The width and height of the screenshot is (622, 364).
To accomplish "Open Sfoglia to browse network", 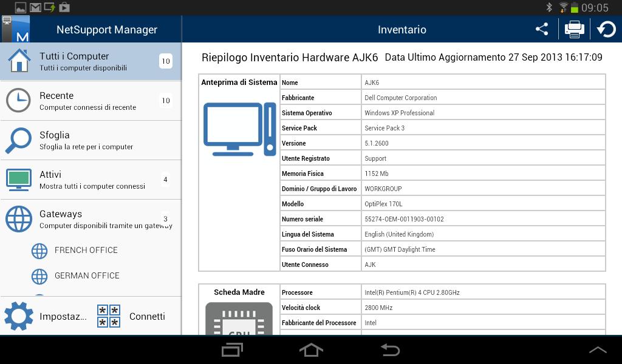I will coord(91,140).
